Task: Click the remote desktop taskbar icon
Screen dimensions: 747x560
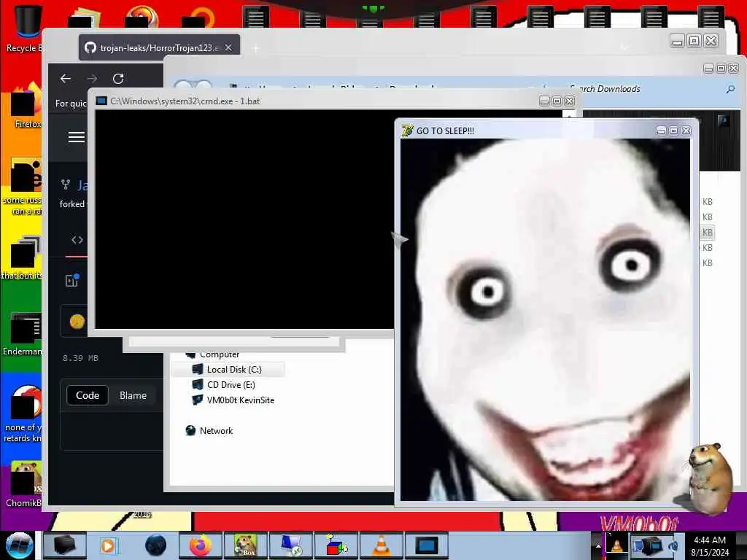Action: click(290, 545)
